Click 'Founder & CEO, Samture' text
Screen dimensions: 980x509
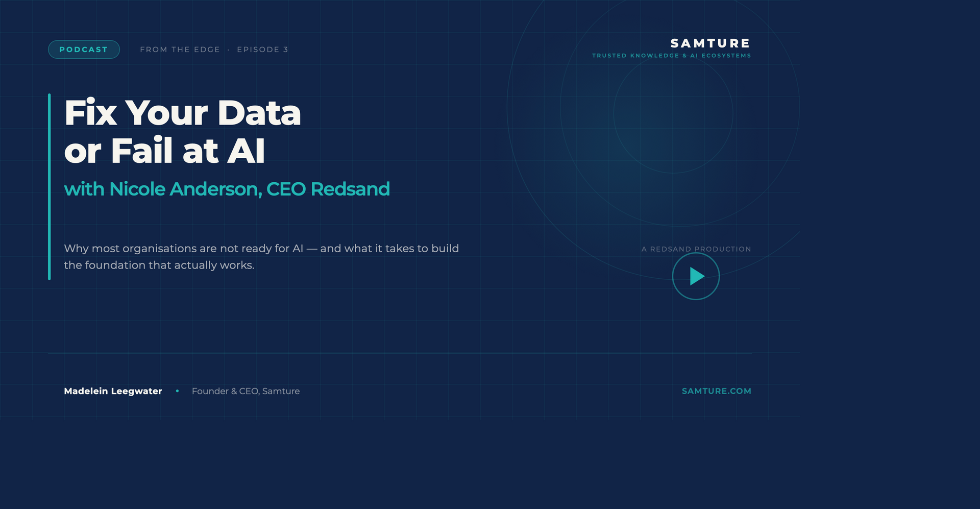(246, 391)
